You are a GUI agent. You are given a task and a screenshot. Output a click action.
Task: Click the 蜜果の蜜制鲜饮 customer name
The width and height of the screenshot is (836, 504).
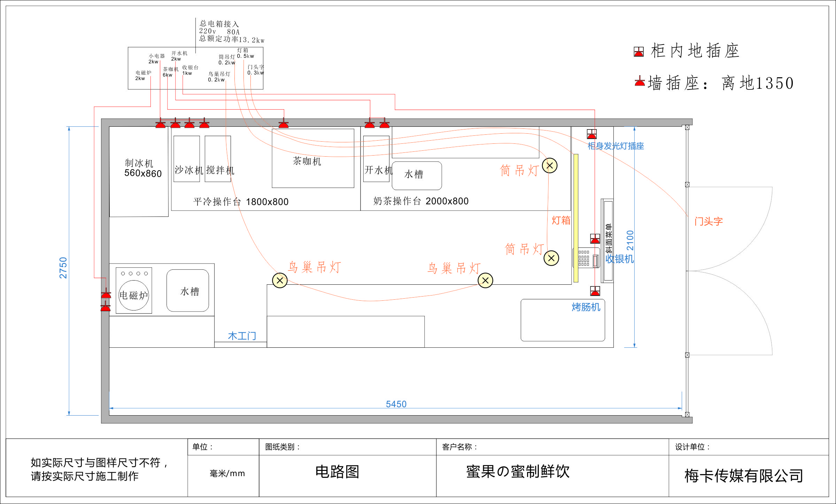[518, 472]
